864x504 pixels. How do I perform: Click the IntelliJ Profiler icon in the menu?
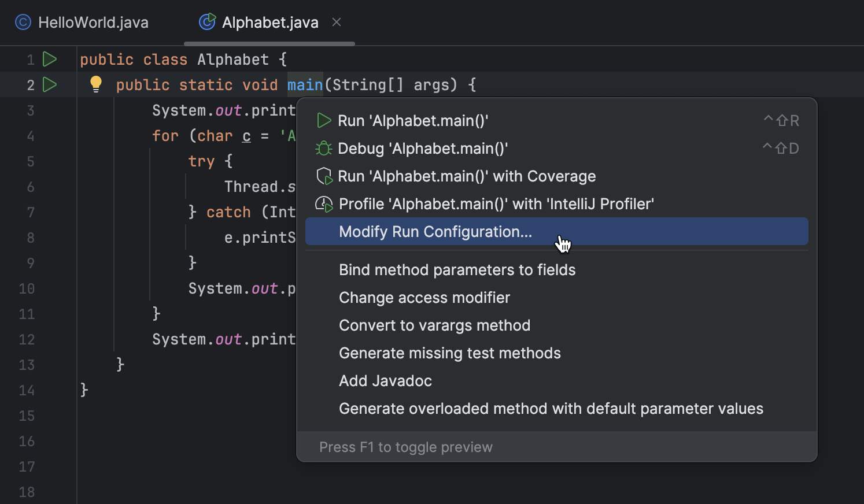tap(324, 203)
